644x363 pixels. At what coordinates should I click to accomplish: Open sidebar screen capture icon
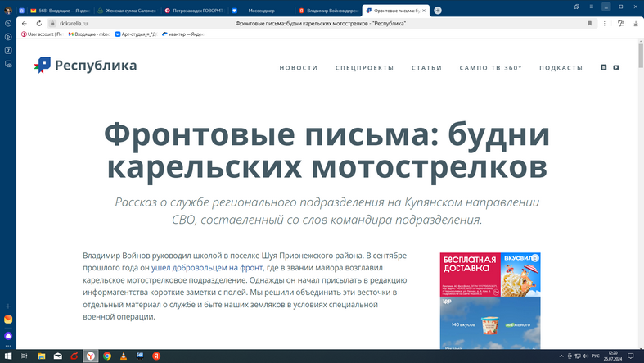(8, 64)
